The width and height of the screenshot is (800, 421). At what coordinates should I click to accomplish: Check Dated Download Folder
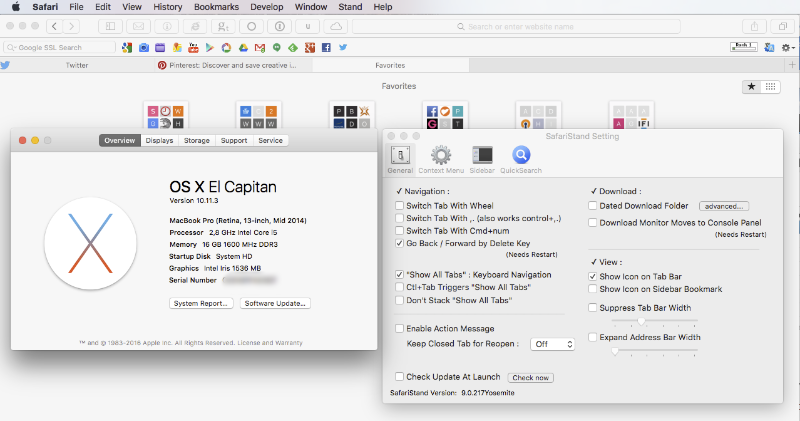tap(592, 206)
